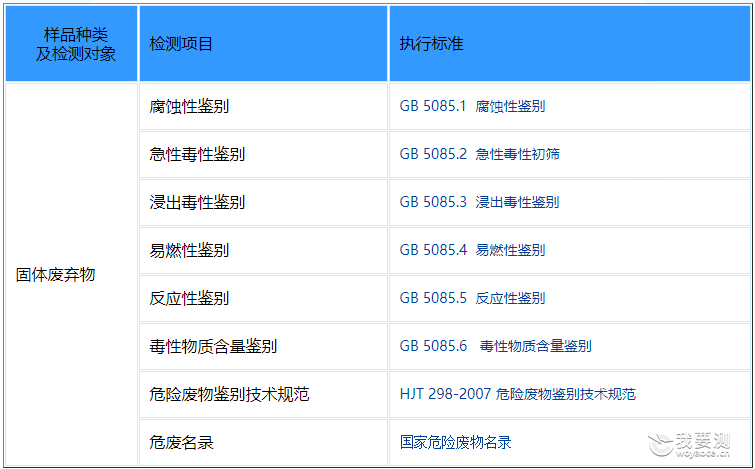Open the GB 5085.4 易燃性鉴别 standard link

point(472,250)
